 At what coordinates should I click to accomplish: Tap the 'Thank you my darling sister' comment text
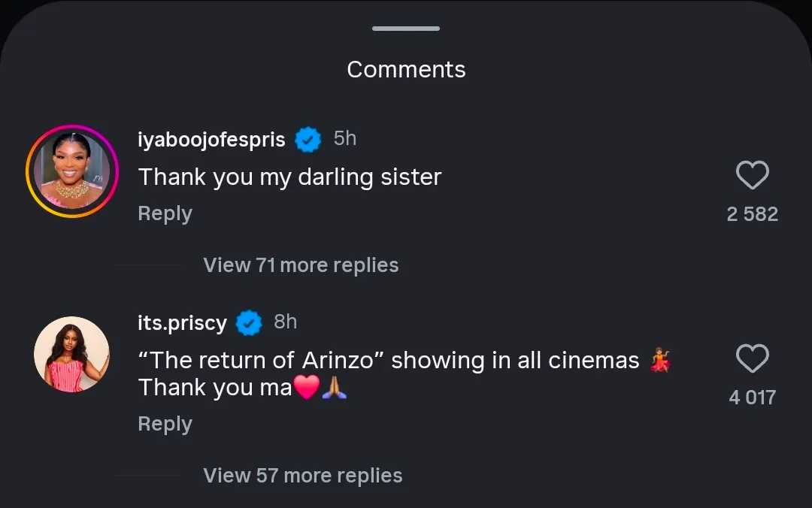(x=290, y=177)
